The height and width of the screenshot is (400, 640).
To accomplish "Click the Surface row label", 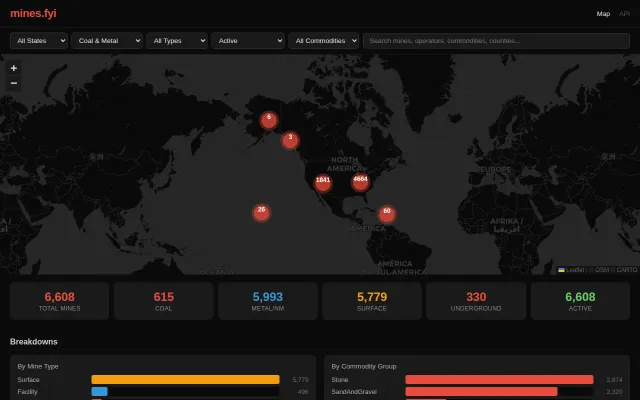I will (x=29, y=380).
